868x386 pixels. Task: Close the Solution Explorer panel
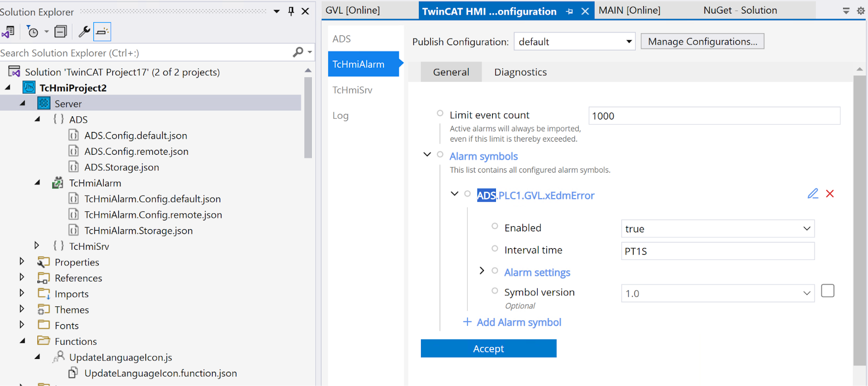pos(305,11)
